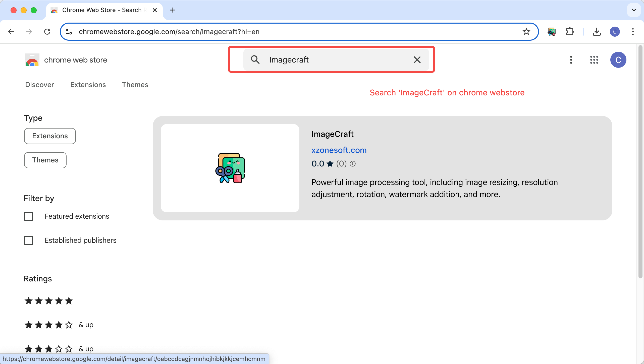This screenshot has width=644, height=364.
Task: Click the xzonesoft.com publisher link
Action: [x=339, y=150]
